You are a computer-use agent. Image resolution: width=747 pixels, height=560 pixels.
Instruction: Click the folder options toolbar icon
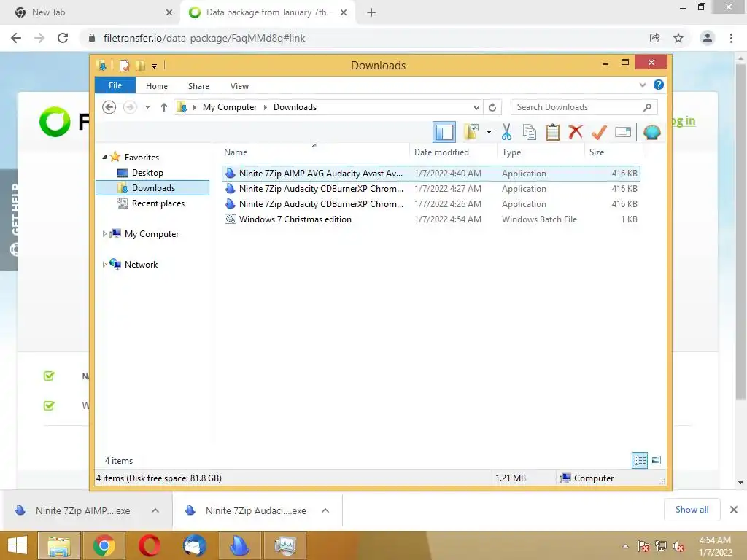click(x=471, y=132)
